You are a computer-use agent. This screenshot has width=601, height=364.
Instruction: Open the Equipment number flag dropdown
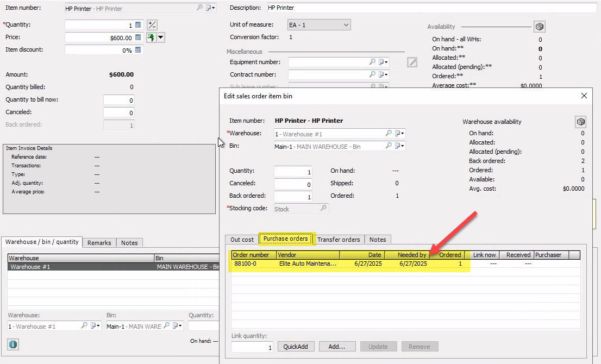pos(383,62)
